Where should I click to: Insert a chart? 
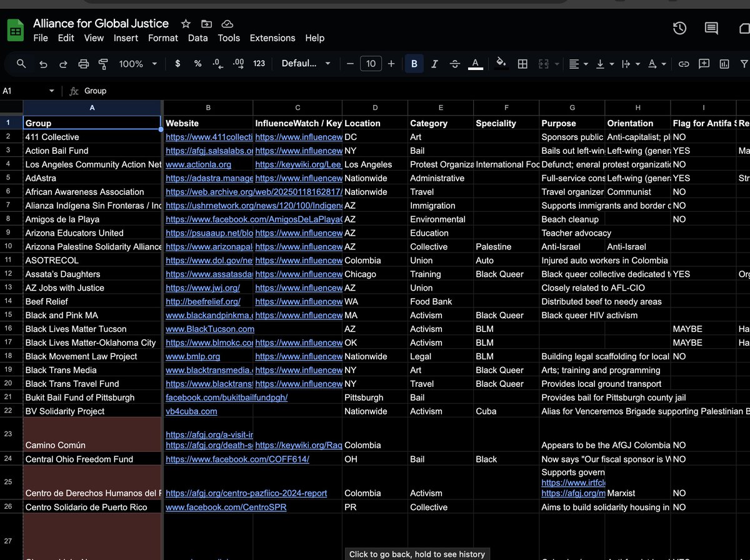tap(724, 64)
